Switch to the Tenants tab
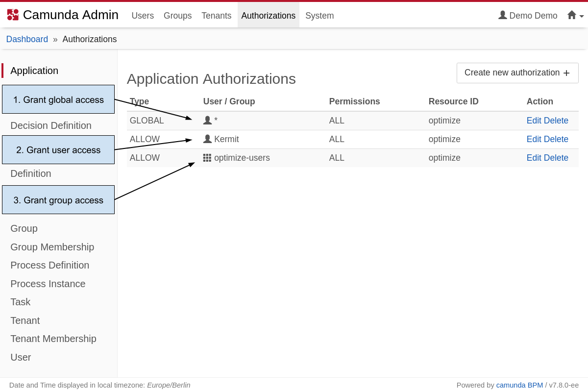This screenshot has width=588, height=392. click(x=216, y=15)
